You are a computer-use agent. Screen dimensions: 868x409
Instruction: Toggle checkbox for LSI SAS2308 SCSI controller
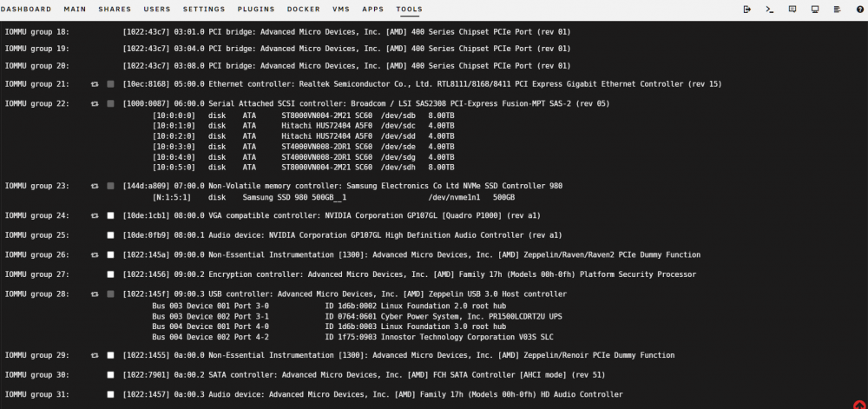[x=111, y=103]
